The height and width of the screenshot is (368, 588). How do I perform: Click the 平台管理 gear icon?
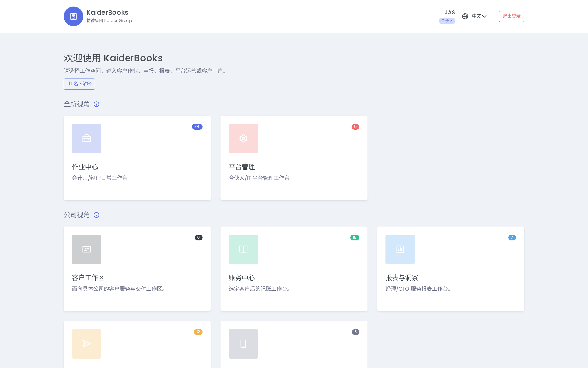tap(243, 138)
